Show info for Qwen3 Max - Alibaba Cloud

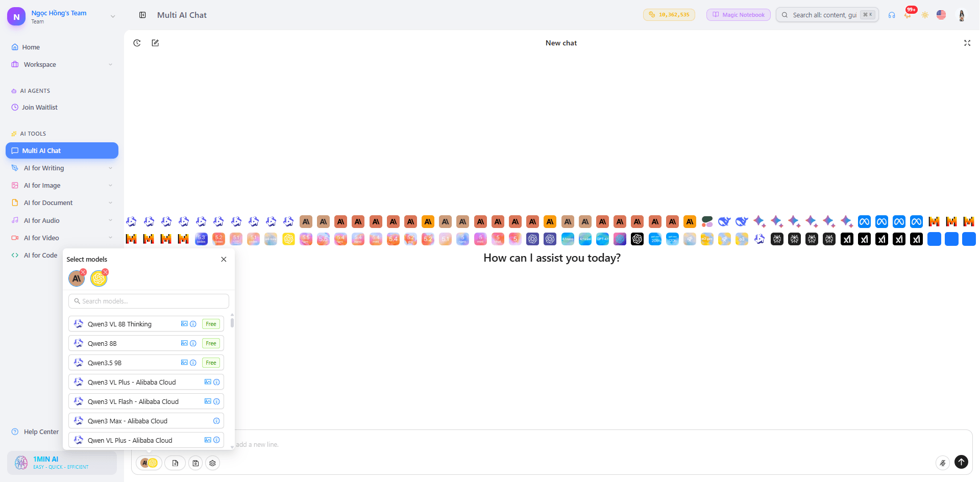click(x=216, y=421)
